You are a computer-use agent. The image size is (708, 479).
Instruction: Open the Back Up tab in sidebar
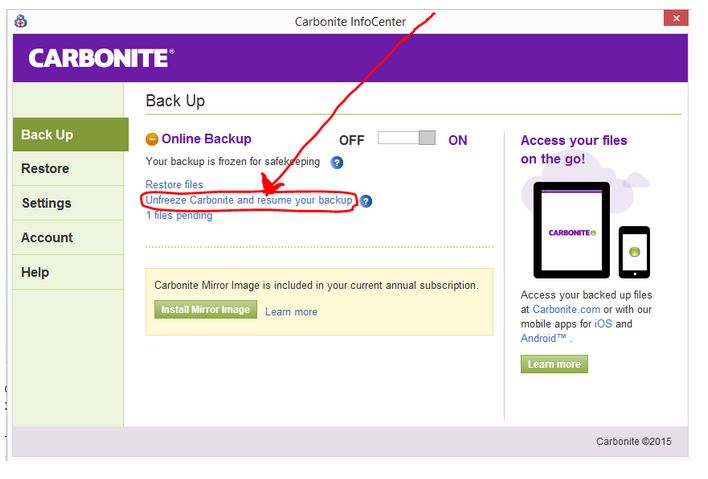(70, 135)
